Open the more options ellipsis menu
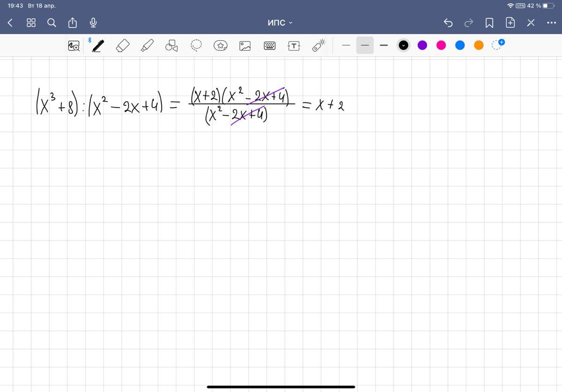The image size is (562, 392). pyautogui.click(x=551, y=22)
